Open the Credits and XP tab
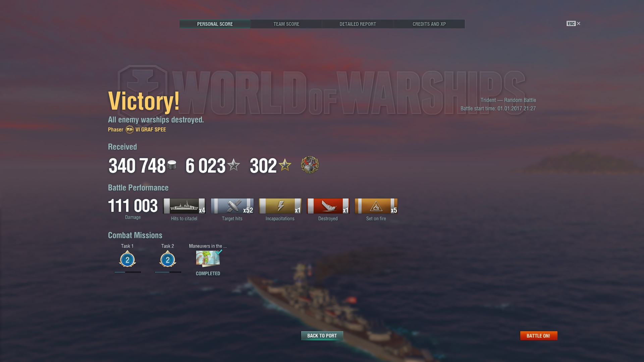 (x=429, y=24)
